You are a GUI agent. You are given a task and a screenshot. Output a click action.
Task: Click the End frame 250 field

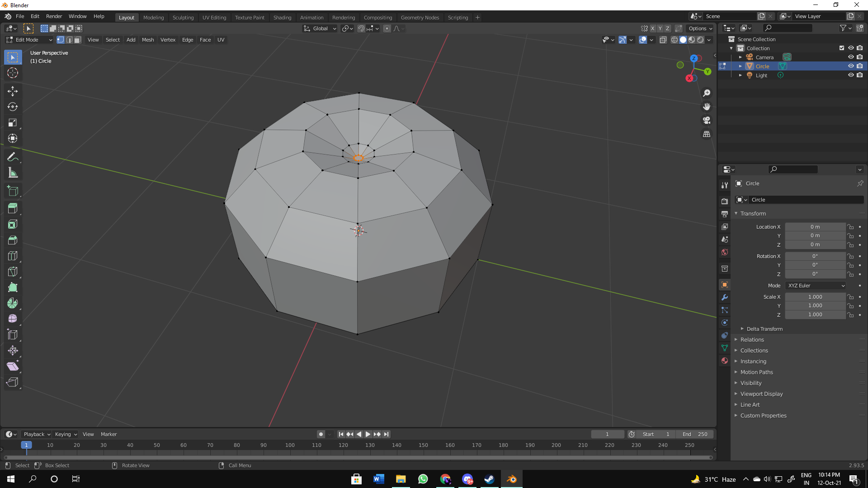click(x=695, y=434)
